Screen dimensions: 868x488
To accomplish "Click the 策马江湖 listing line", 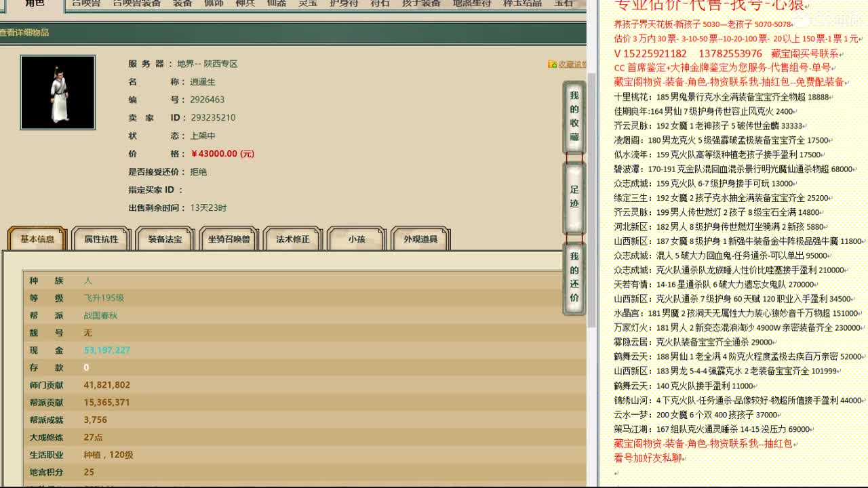I will point(713,429).
